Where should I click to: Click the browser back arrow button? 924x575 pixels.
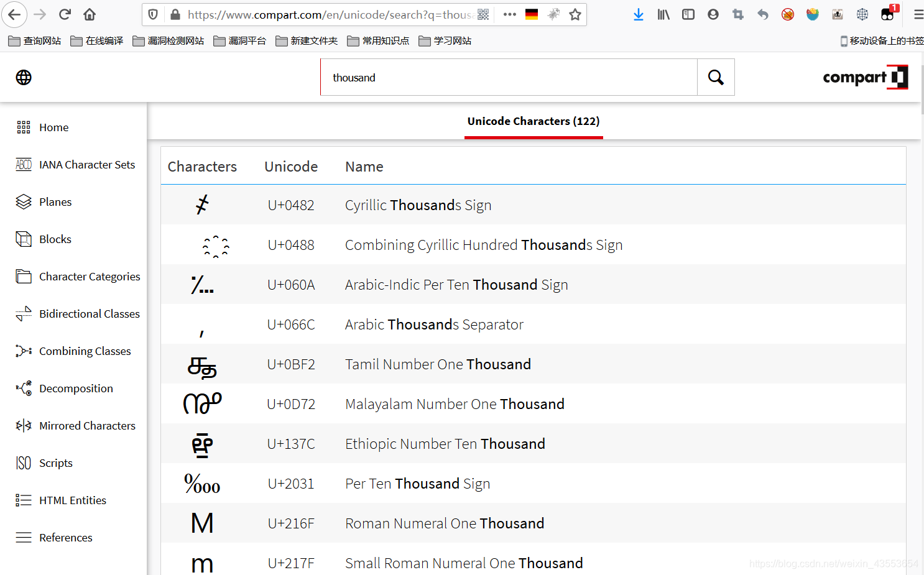(x=14, y=14)
